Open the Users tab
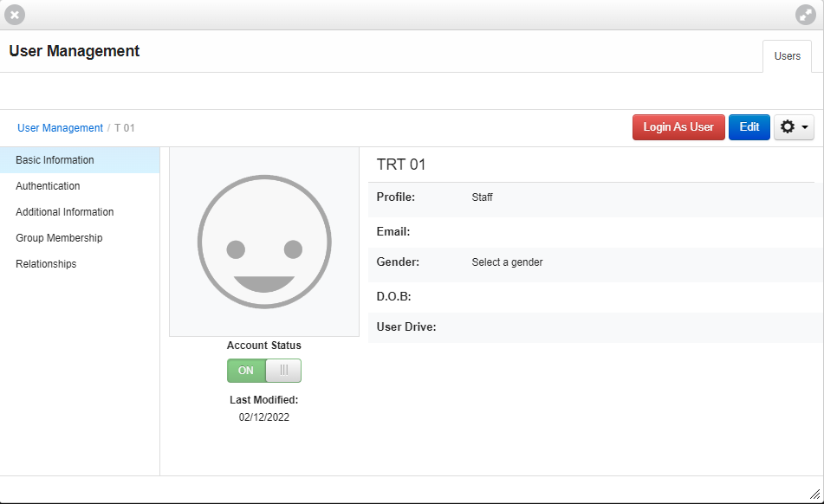The width and height of the screenshot is (824, 504). (788, 56)
